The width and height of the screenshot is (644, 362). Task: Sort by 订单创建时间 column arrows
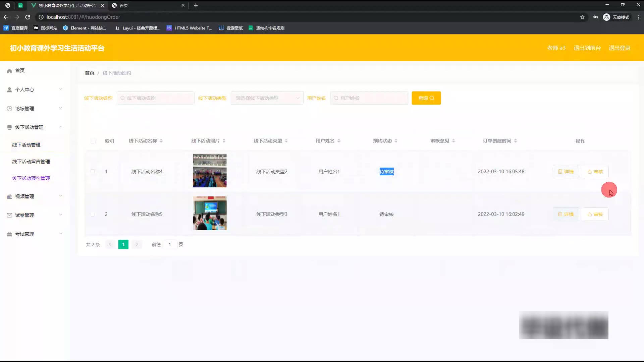click(x=516, y=141)
